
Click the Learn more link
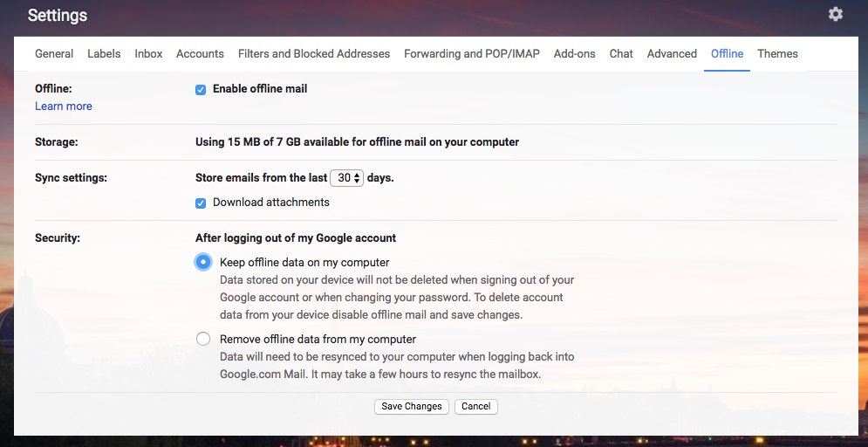(64, 107)
